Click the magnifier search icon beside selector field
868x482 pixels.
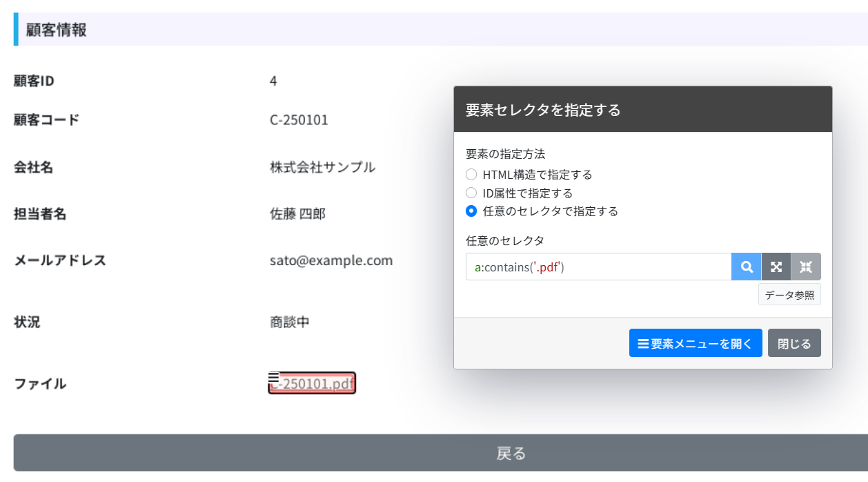point(747,267)
